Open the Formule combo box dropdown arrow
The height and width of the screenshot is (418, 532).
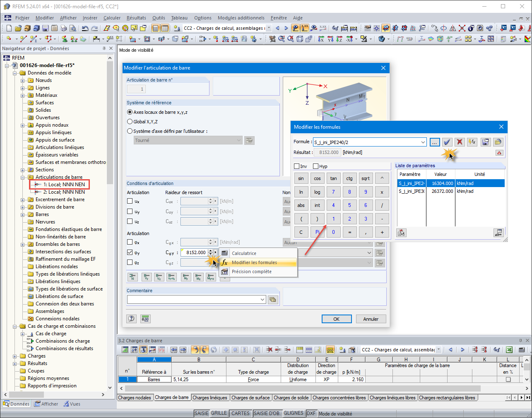[x=423, y=142]
